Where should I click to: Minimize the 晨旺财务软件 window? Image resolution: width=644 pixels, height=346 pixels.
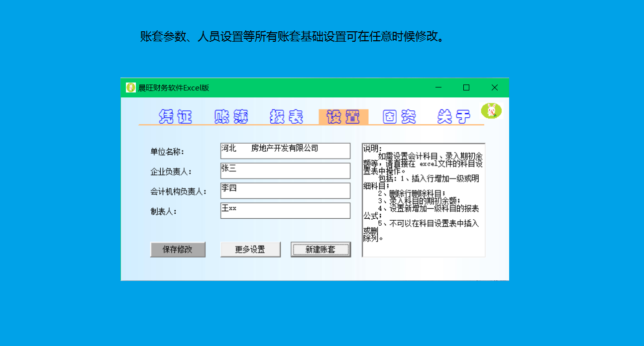[x=438, y=87]
